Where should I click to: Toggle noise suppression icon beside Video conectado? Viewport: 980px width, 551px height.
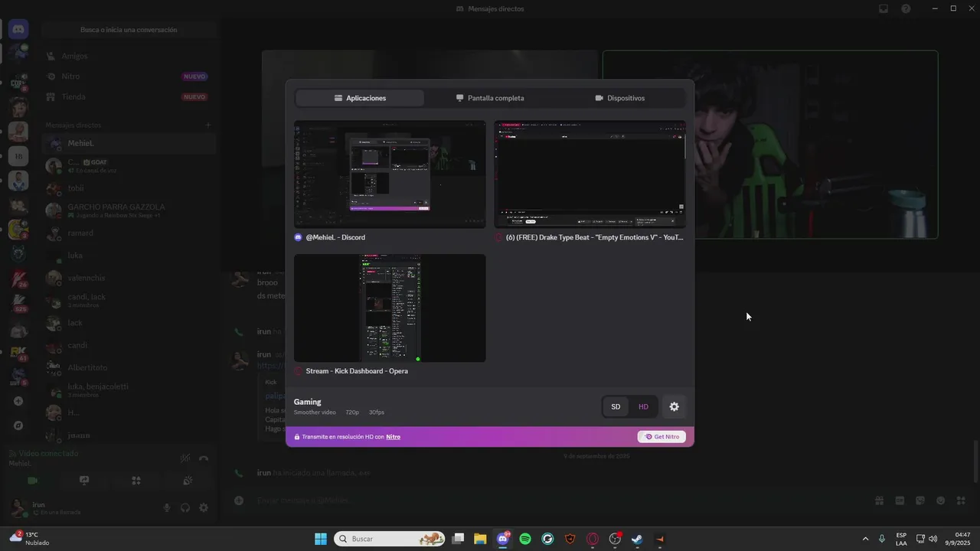(185, 458)
